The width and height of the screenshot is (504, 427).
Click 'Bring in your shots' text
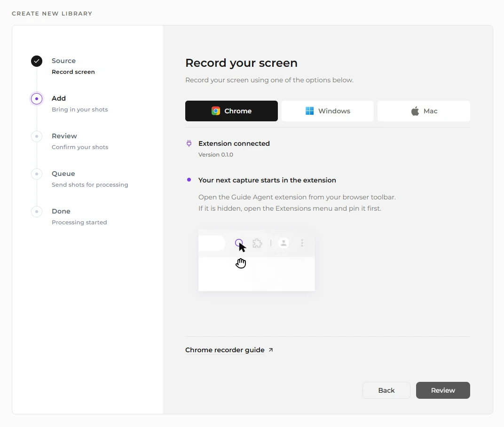(x=80, y=110)
